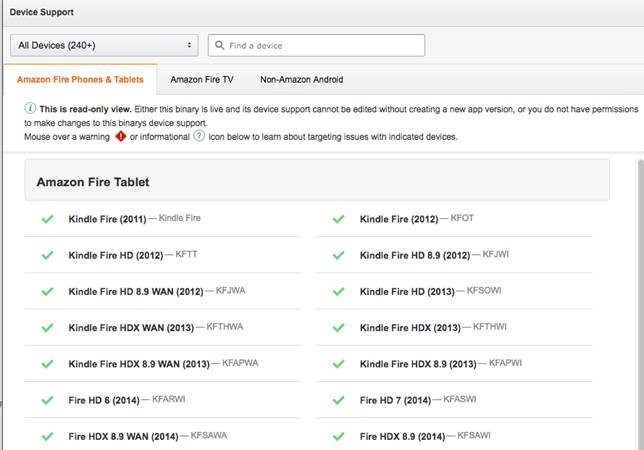Click the KFJWA model code

coord(230,290)
